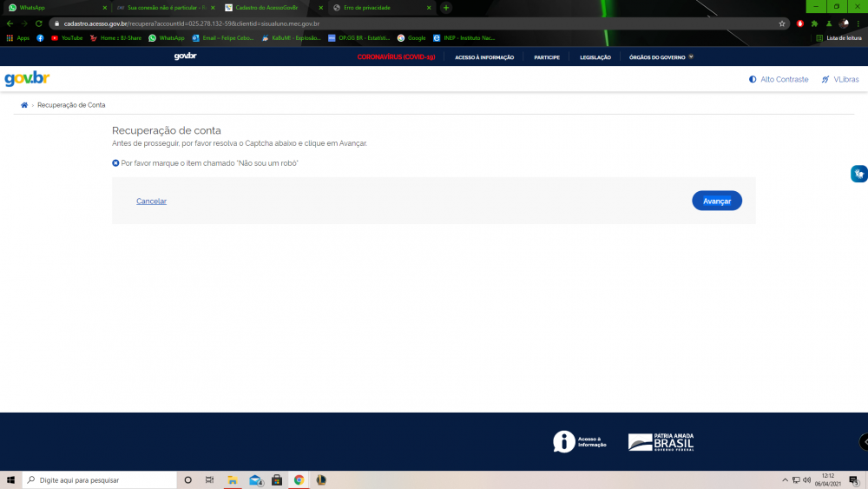Click the Cancelar link
Image resolution: width=868 pixels, height=489 pixels.
click(x=151, y=201)
